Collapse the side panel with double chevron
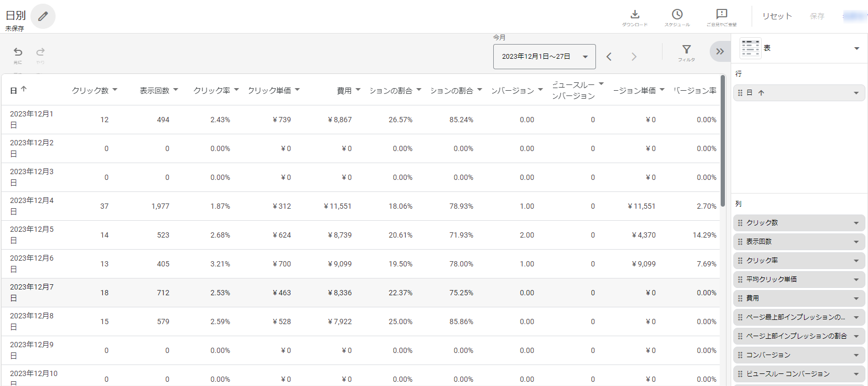 click(720, 51)
